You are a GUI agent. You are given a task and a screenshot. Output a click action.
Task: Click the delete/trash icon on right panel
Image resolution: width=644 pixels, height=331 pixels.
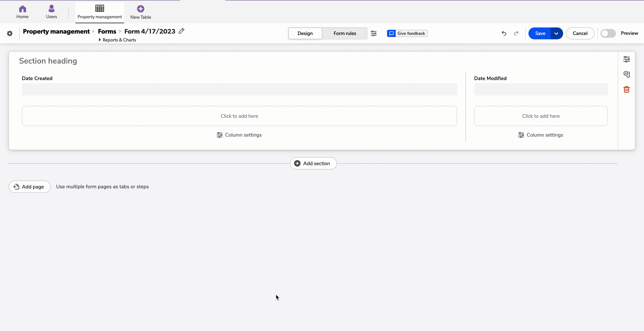click(x=627, y=89)
